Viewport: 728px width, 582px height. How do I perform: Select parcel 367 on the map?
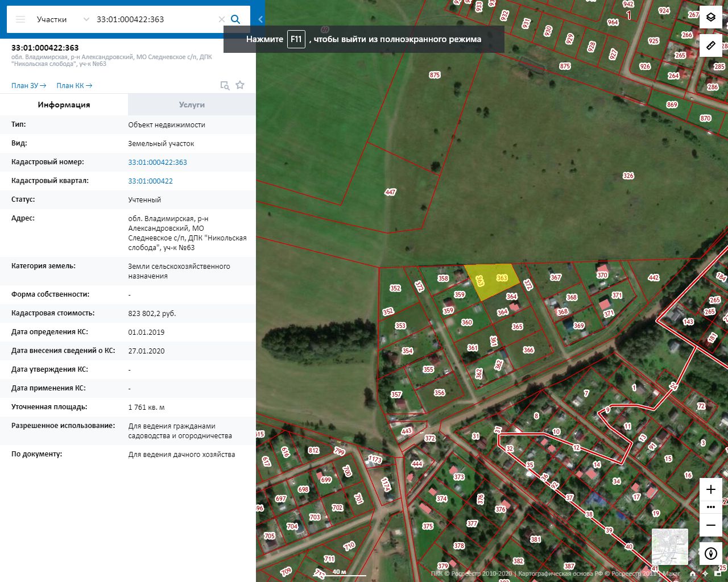tap(556, 277)
